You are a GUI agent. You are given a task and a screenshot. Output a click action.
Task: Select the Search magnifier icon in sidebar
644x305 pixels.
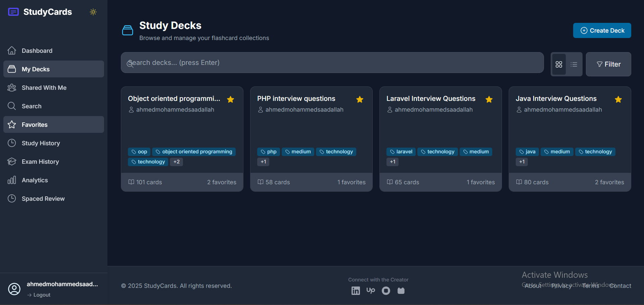coord(12,106)
